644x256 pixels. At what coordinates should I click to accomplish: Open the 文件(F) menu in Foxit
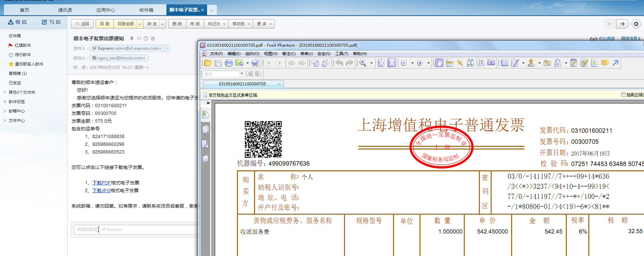[216, 54]
